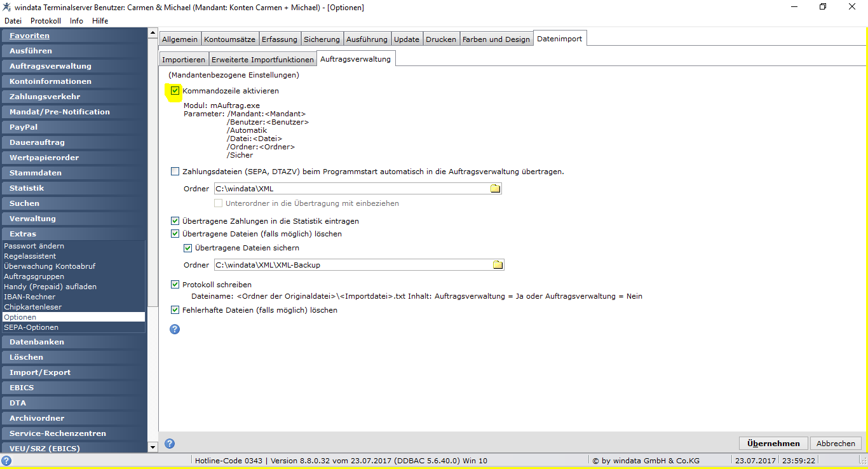The height and width of the screenshot is (469, 868).
Task: Open blue help icon below checkboxes
Action: [x=175, y=329]
